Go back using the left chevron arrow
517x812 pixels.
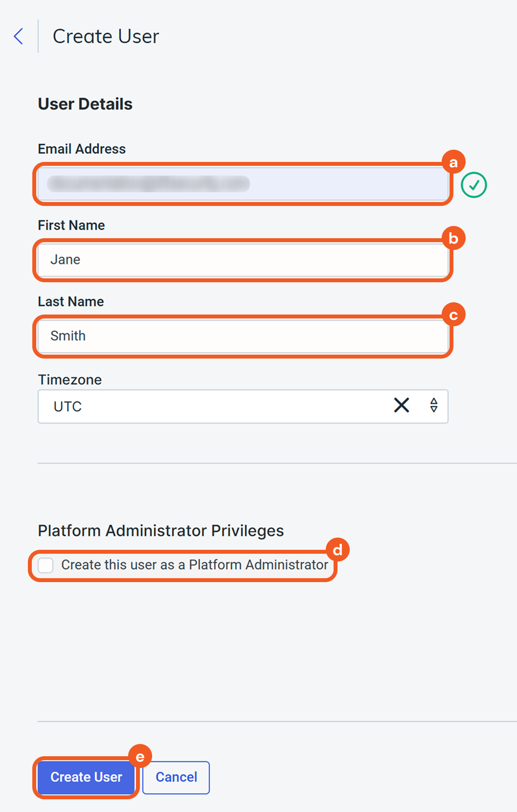[19, 36]
